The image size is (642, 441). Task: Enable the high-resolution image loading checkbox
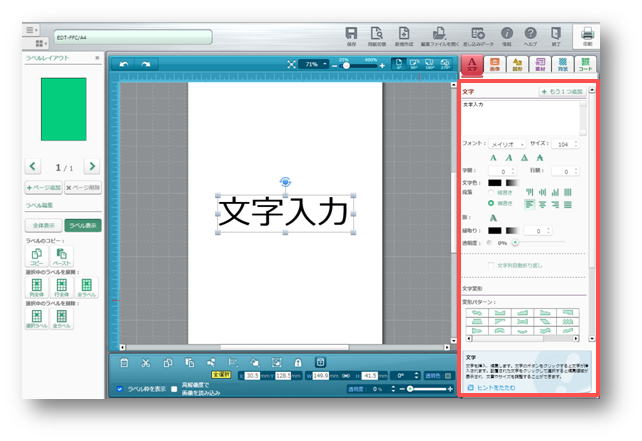coord(174,389)
